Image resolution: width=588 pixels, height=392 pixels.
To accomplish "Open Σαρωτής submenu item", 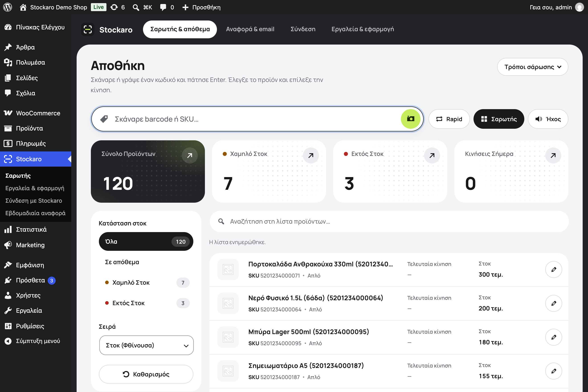I will click(x=35, y=176).
